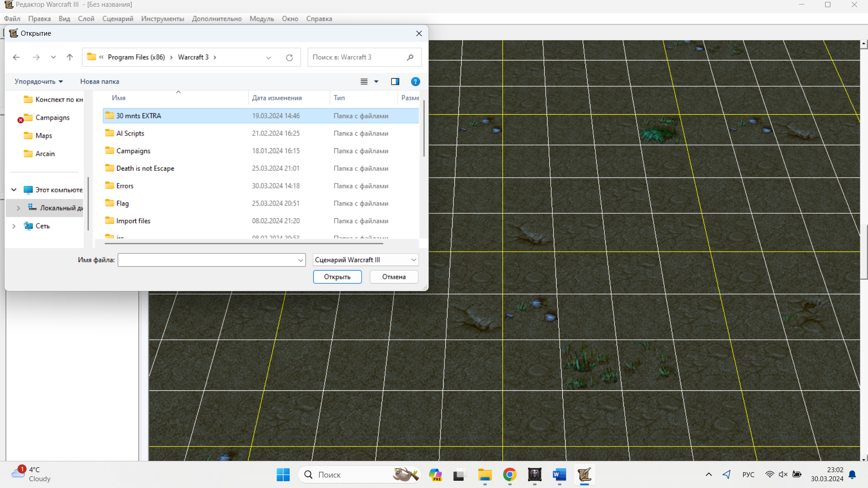This screenshot has width=868, height=488.
Task: Open Arcain shortcut in navigation pane
Action: (39, 154)
